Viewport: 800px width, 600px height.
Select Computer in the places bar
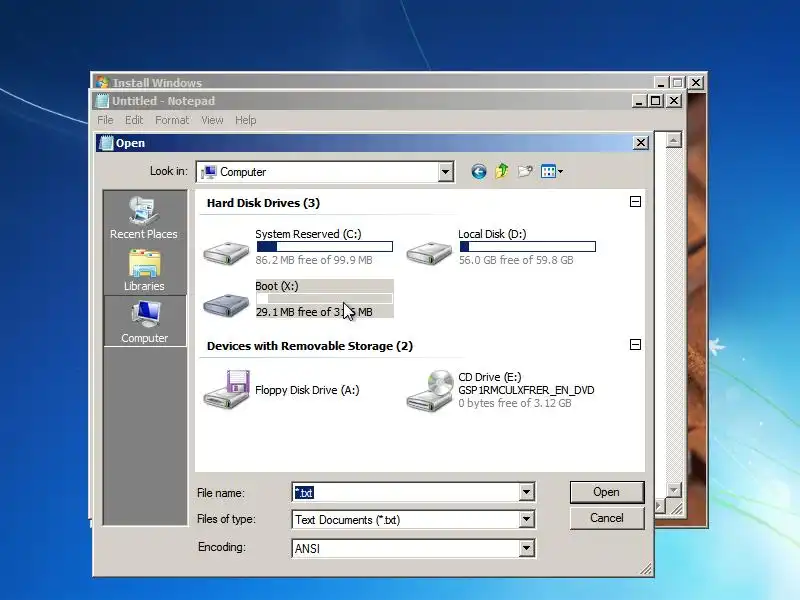[145, 321]
